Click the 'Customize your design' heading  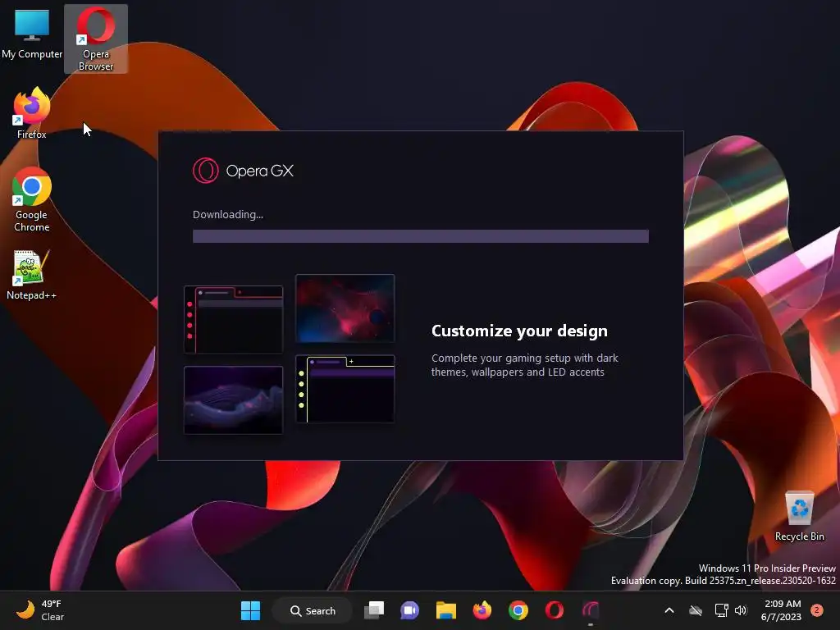tap(519, 331)
